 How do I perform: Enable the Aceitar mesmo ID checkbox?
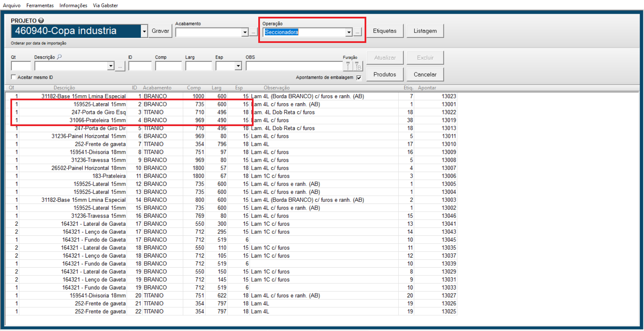coord(13,77)
